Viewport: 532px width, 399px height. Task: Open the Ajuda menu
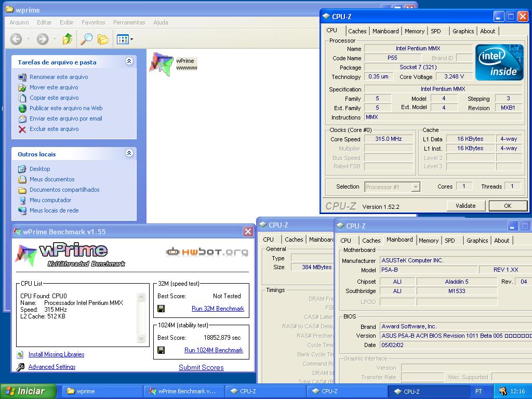[x=161, y=22]
